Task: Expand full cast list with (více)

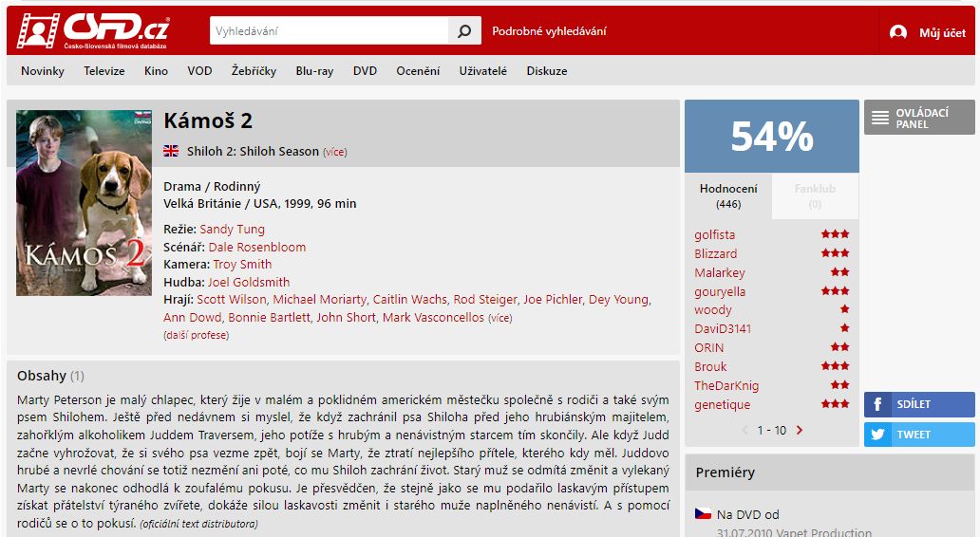Action: (x=500, y=318)
